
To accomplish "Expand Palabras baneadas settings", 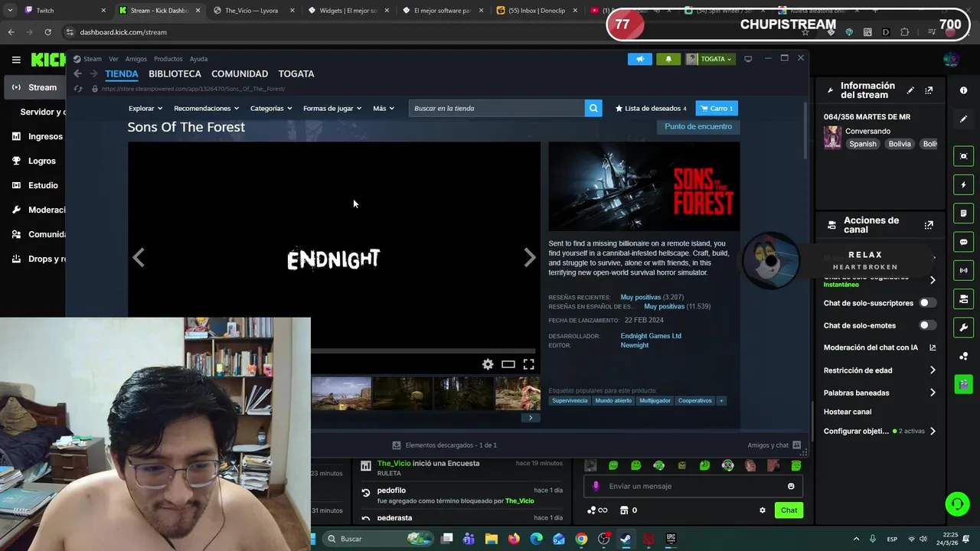I will point(880,393).
